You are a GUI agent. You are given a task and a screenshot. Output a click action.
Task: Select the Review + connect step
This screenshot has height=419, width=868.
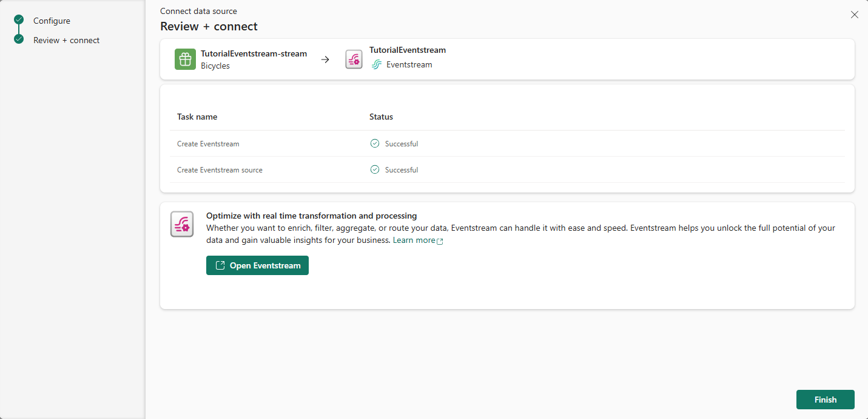(x=66, y=40)
